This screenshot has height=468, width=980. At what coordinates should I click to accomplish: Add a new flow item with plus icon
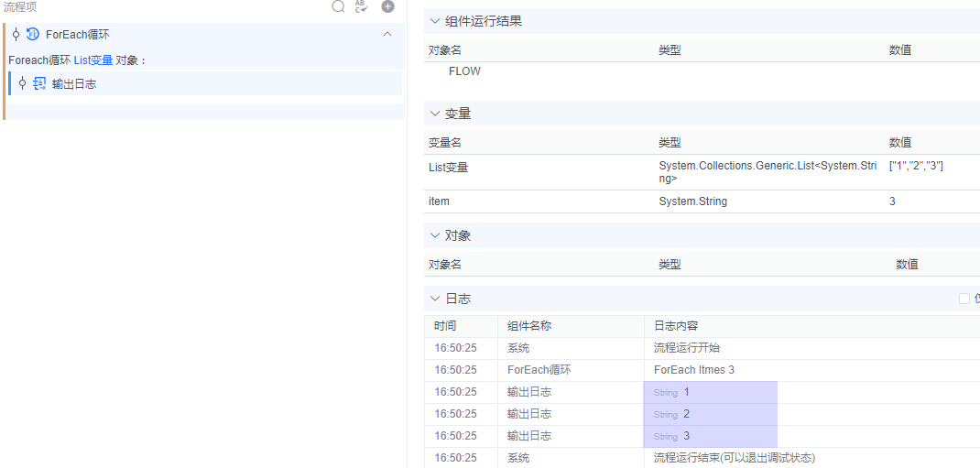pos(388,7)
